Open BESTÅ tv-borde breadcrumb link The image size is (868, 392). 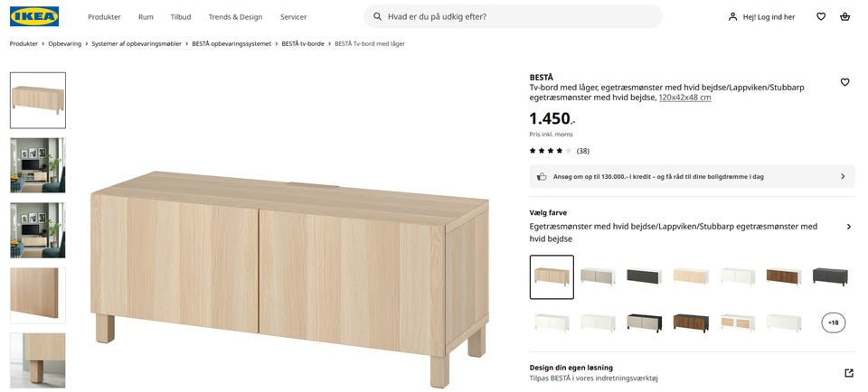(x=303, y=43)
